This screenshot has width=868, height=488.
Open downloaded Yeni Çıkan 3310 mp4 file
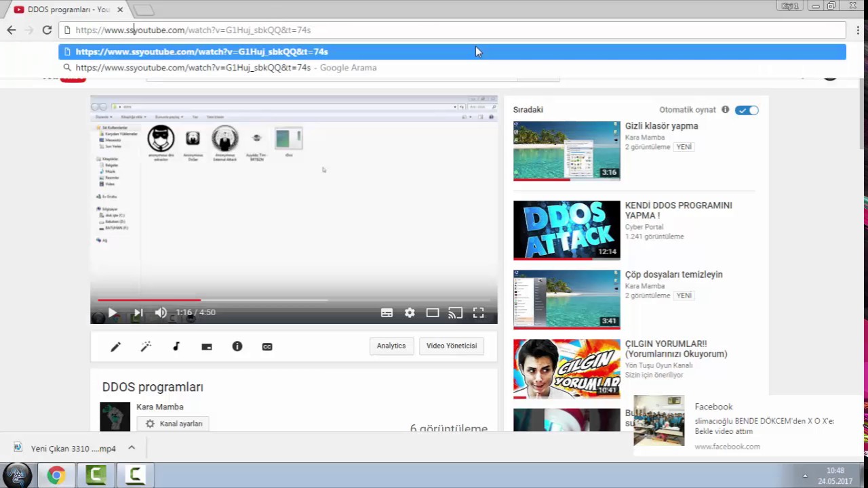coord(66,448)
